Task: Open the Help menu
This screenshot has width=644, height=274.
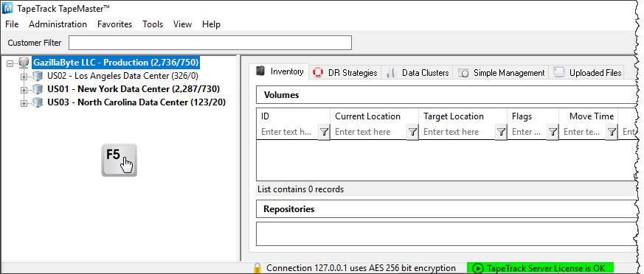Action: pos(211,24)
